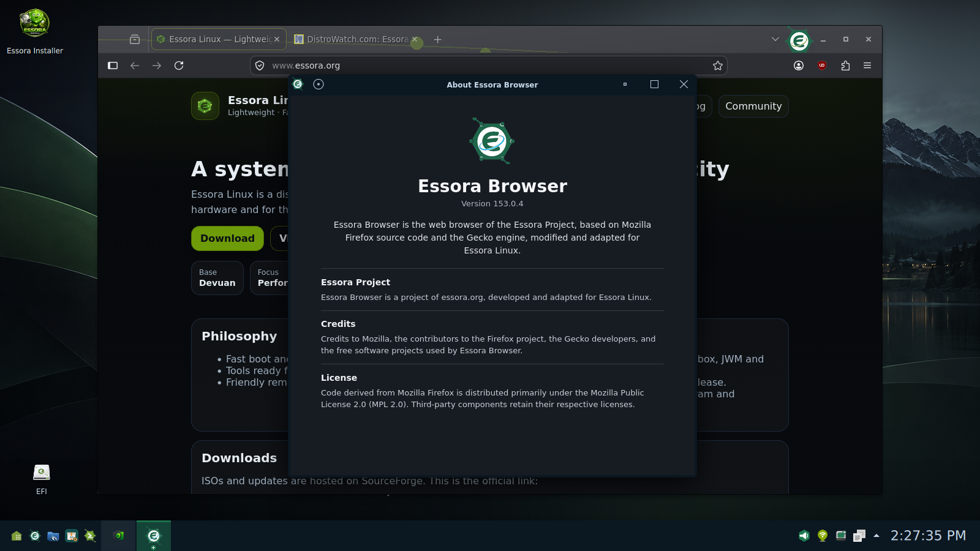This screenshot has height=551, width=980.
Task: Open the Essora Installer desktop icon
Action: [x=35, y=32]
